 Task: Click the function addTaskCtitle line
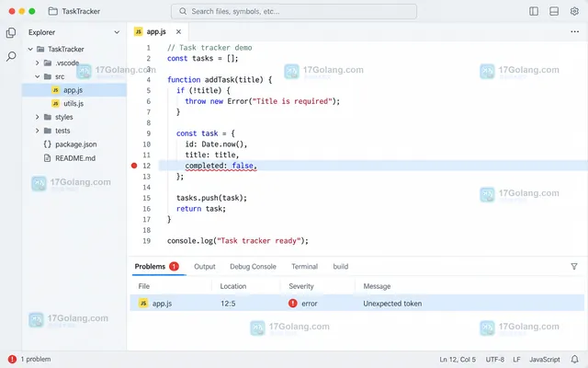(220, 80)
